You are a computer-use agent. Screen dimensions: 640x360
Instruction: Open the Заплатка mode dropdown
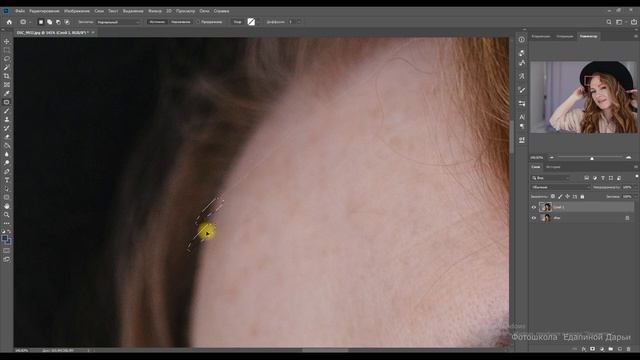pyautogui.click(x=119, y=22)
